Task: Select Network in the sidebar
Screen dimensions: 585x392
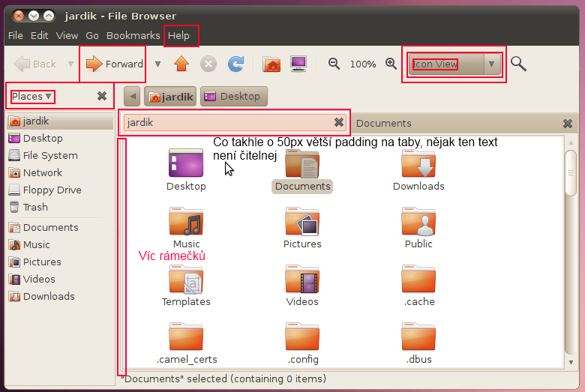Action: point(60,172)
